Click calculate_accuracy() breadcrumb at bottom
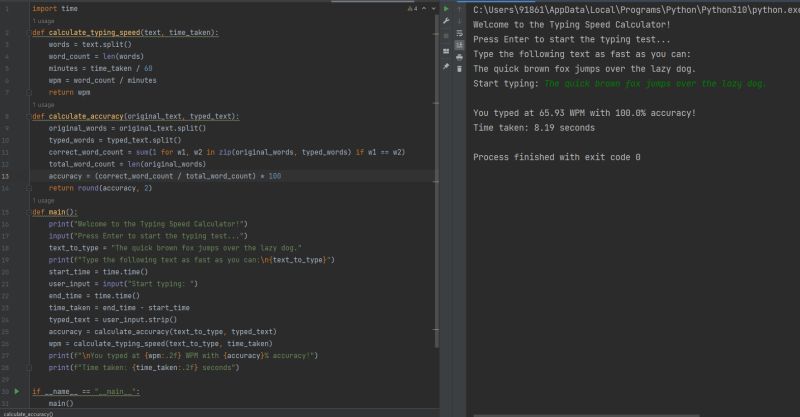Viewport: 800px width, 417px height. 28,414
